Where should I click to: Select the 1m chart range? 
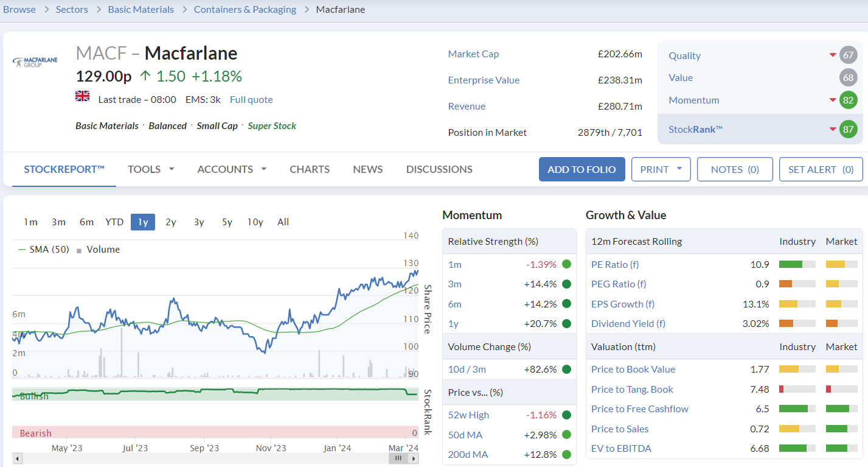tap(30, 222)
